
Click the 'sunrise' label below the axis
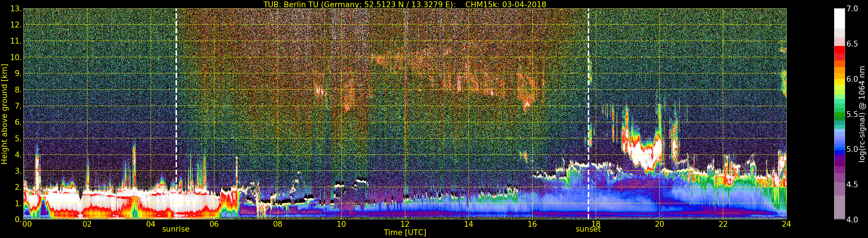[x=176, y=229]
